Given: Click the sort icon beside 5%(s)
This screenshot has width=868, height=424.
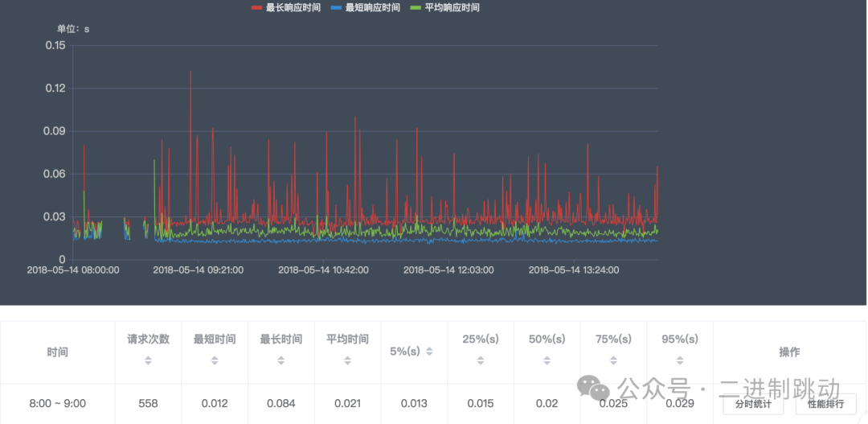Looking at the screenshot, I should [x=429, y=352].
